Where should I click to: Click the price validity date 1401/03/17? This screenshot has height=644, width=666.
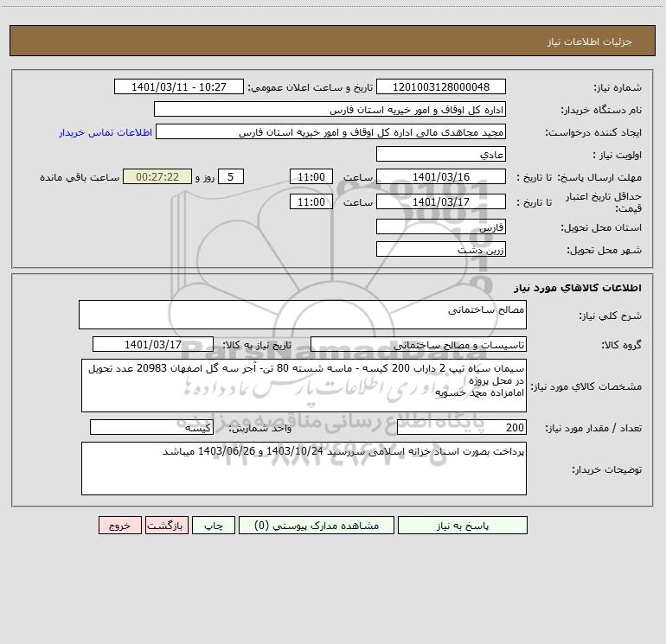(441, 201)
